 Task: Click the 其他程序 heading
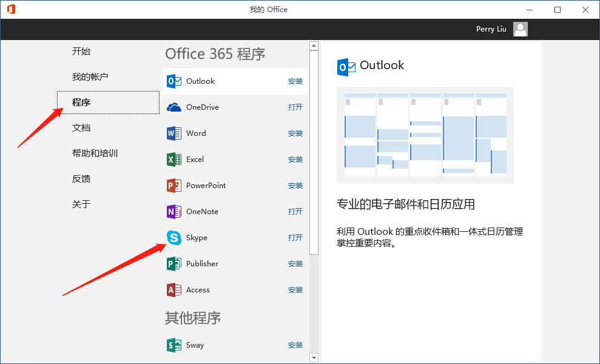[193, 318]
